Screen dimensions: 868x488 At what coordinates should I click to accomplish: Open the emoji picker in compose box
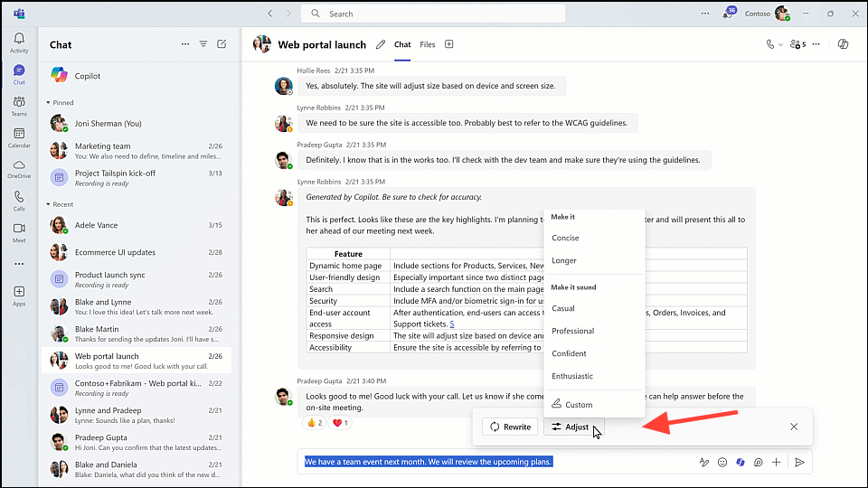[722, 462]
